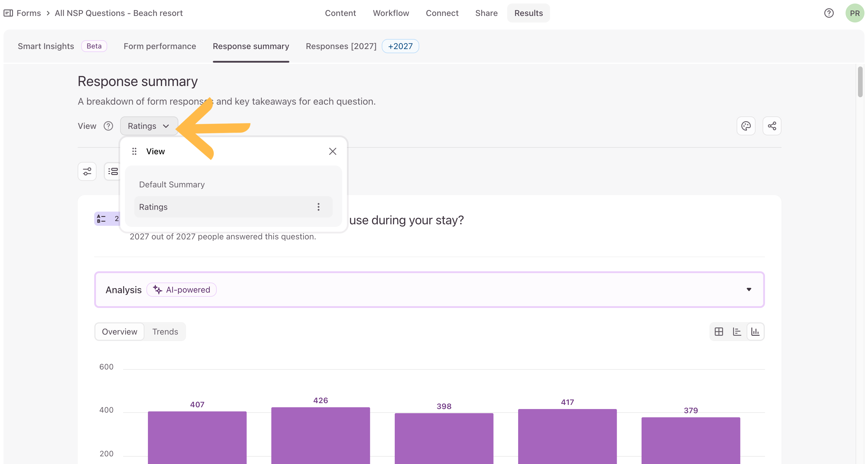Viewport: 868px width, 464px height.
Task: Open the help question-mark icon in header
Action: click(x=828, y=13)
